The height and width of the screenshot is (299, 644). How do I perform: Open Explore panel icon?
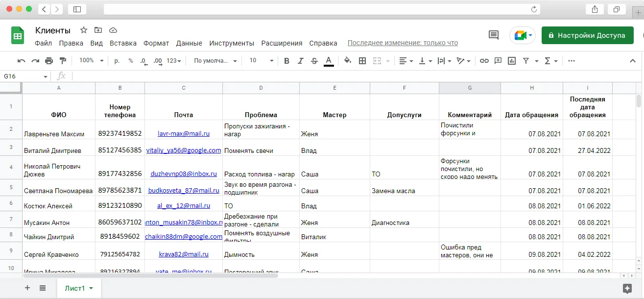tap(627, 288)
